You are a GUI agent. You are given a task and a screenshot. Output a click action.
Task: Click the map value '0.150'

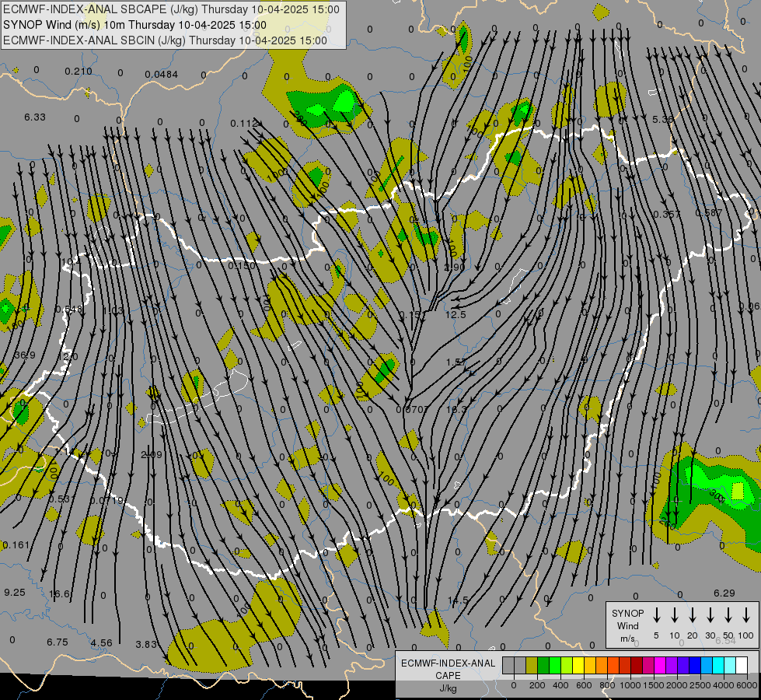point(242,266)
